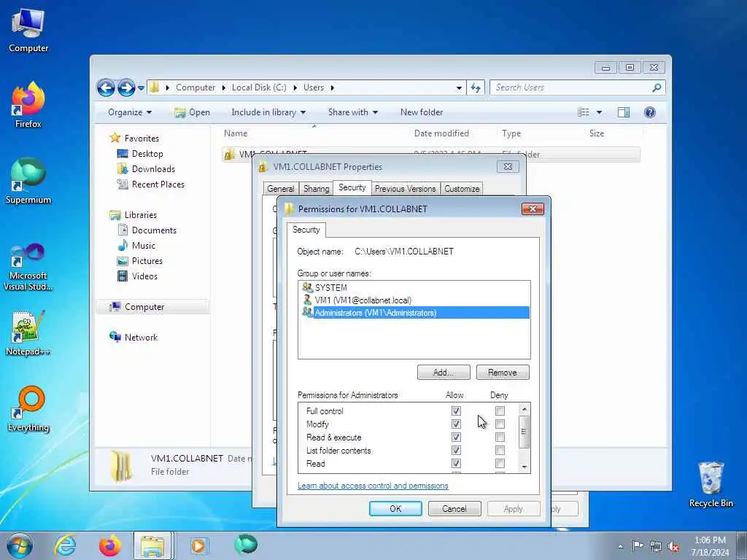Expand Include in library dropdown
The height and width of the screenshot is (560, 747).
[268, 112]
